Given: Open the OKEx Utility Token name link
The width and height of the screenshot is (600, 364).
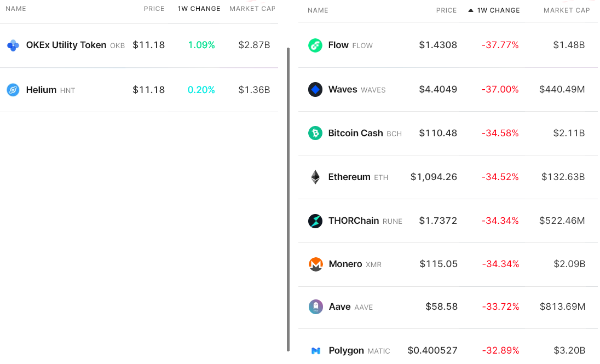Looking at the screenshot, I should 66,45.
